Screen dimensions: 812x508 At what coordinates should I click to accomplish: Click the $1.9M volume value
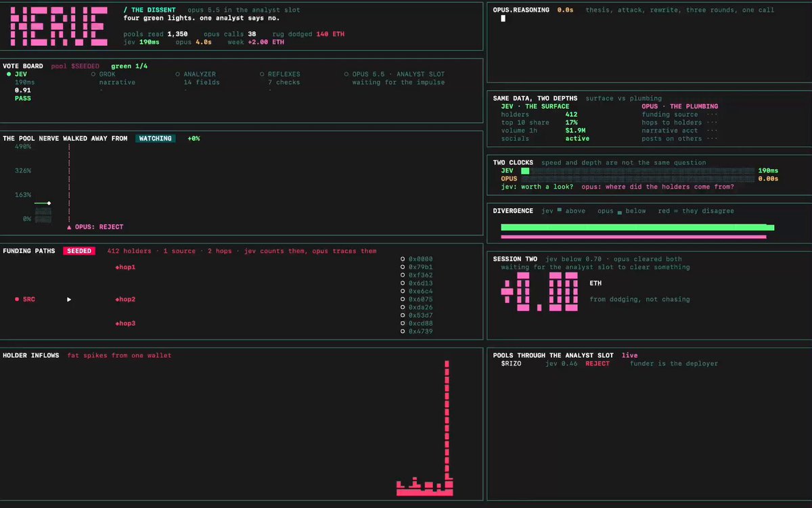click(x=575, y=131)
